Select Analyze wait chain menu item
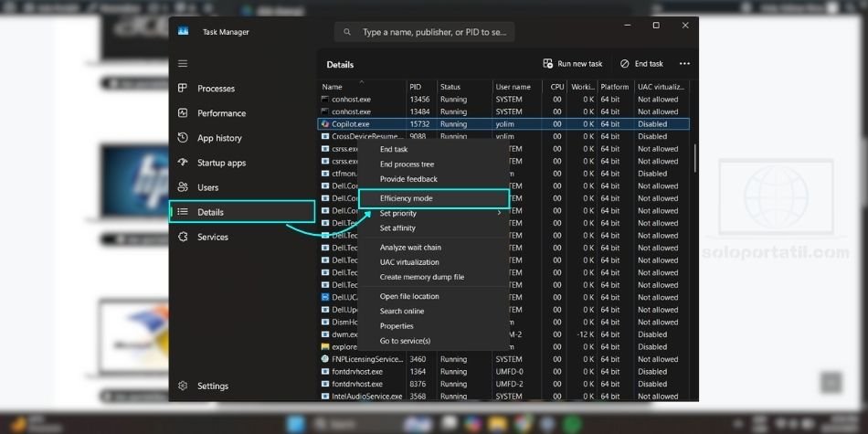The height and width of the screenshot is (434, 868). 410,248
